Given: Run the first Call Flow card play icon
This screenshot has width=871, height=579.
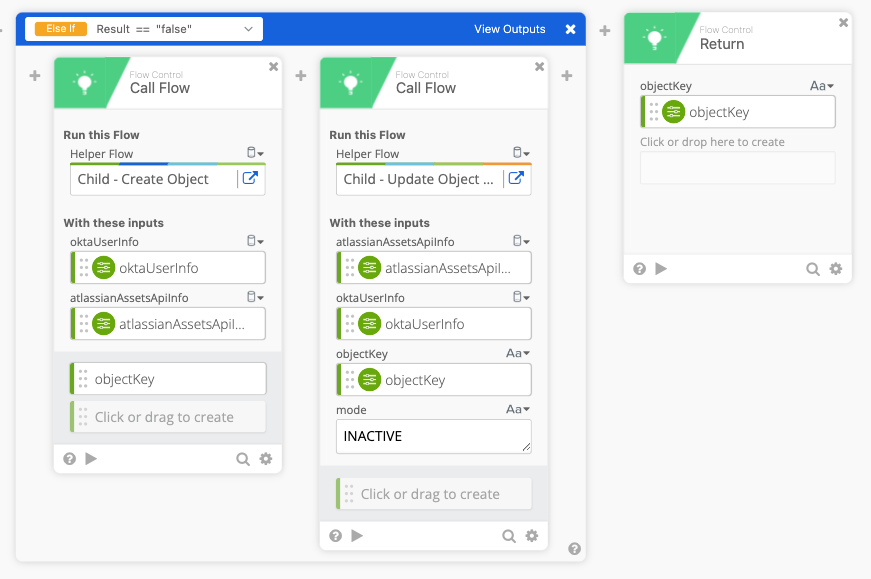Looking at the screenshot, I should 91,459.
